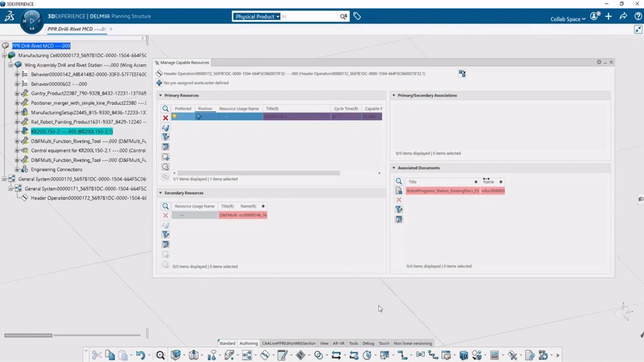This screenshot has width=644, height=362.
Task: Switch to the Authoring toolbar tab
Action: [x=248, y=343]
